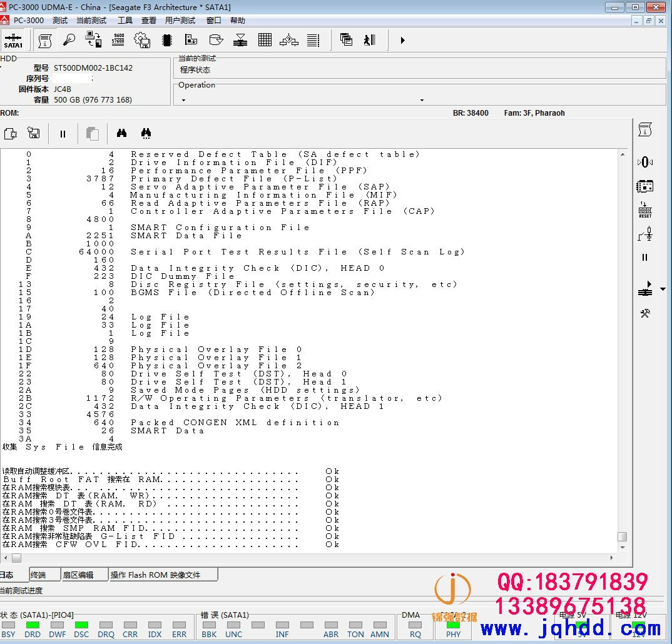
Task: Click the lined list toolbar icon
Action: click(x=313, y=40)
